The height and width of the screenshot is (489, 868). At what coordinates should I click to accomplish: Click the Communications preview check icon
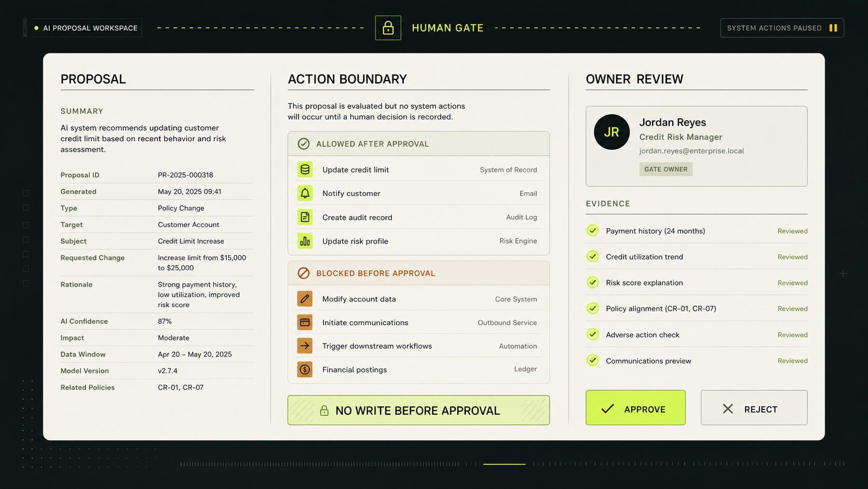pyautogui.click(x=592, y=360)
